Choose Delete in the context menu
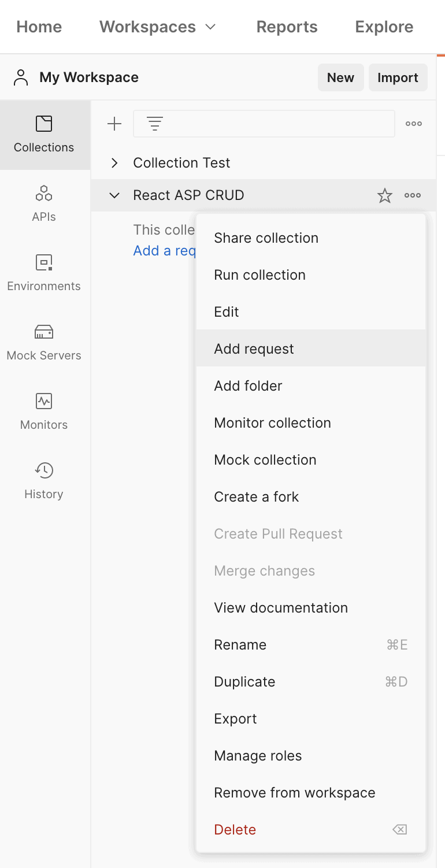 click(311, 829)
